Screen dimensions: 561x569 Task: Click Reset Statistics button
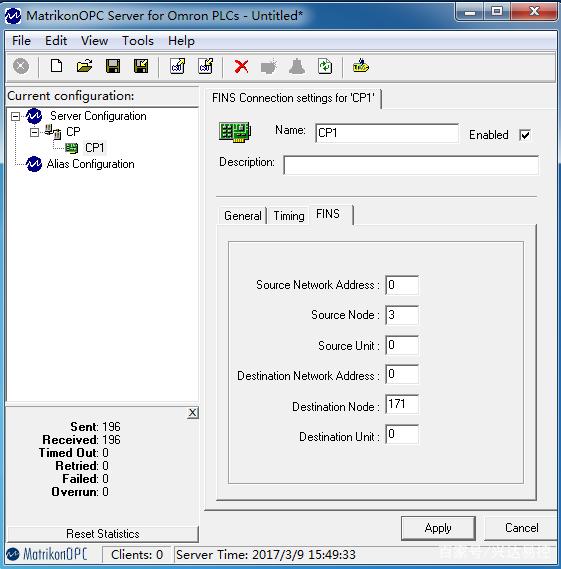point(103,534)
